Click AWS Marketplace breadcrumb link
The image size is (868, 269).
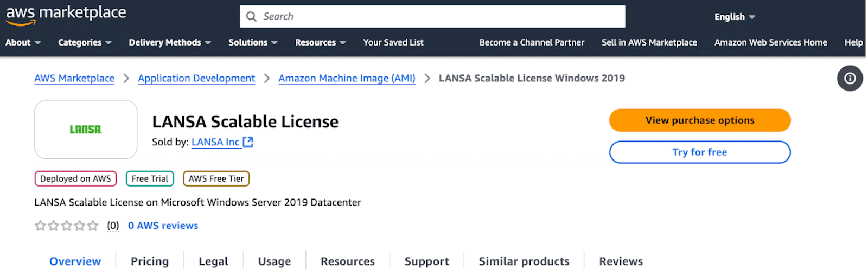point(74,78)
